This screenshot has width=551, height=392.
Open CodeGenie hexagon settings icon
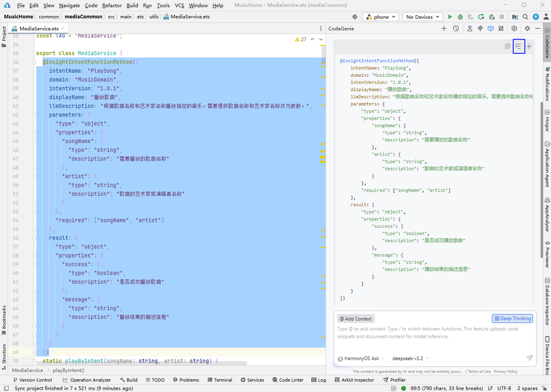[514, 28]
